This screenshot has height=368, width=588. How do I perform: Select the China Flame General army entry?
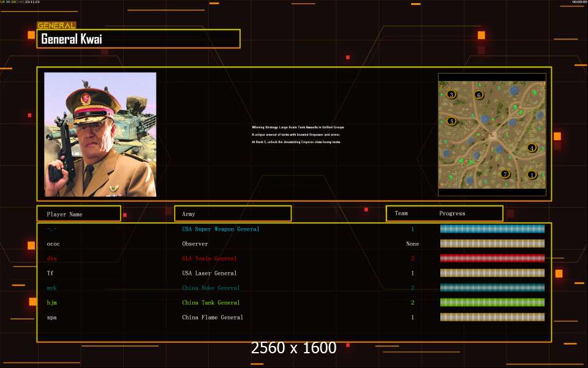click(x=213, y=317)
